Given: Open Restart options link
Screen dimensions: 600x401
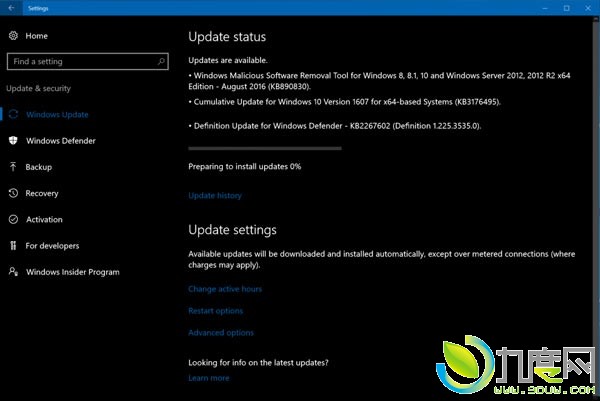Looking at the screenshot, I should coord(215,311).
